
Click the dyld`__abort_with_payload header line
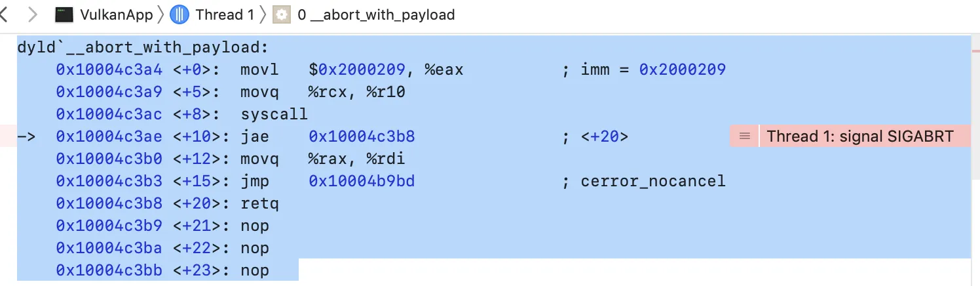tap(143, 47)
